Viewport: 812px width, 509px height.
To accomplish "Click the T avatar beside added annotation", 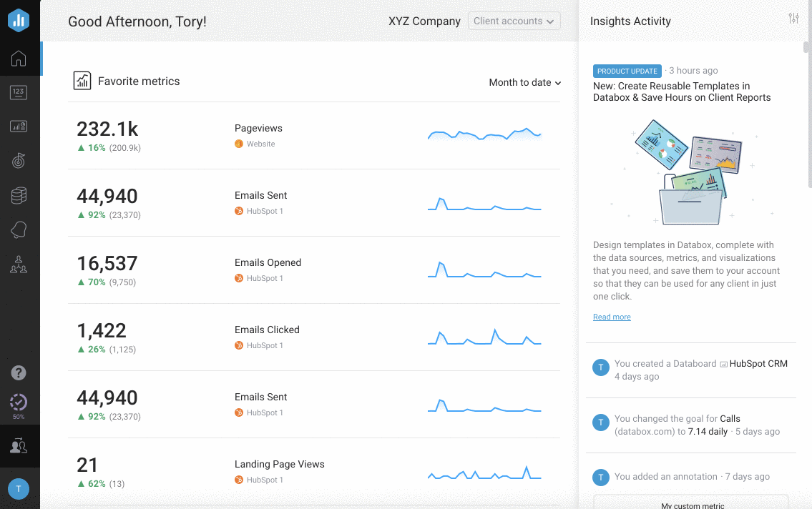I will point(601,477).
